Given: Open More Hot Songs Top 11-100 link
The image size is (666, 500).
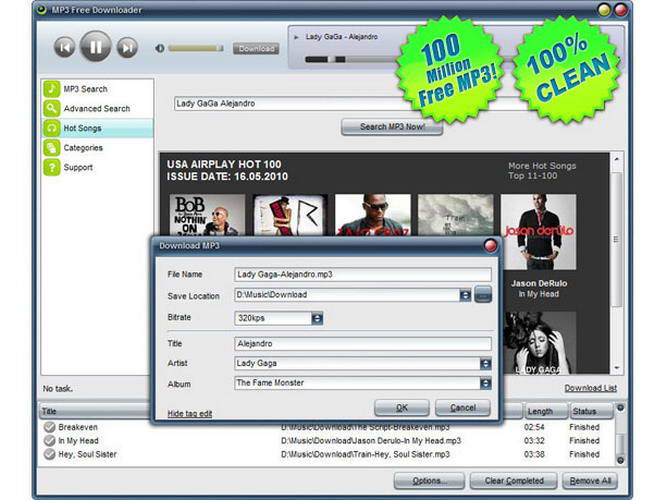Looking at the screenshot, I should (x=542, y=170).
